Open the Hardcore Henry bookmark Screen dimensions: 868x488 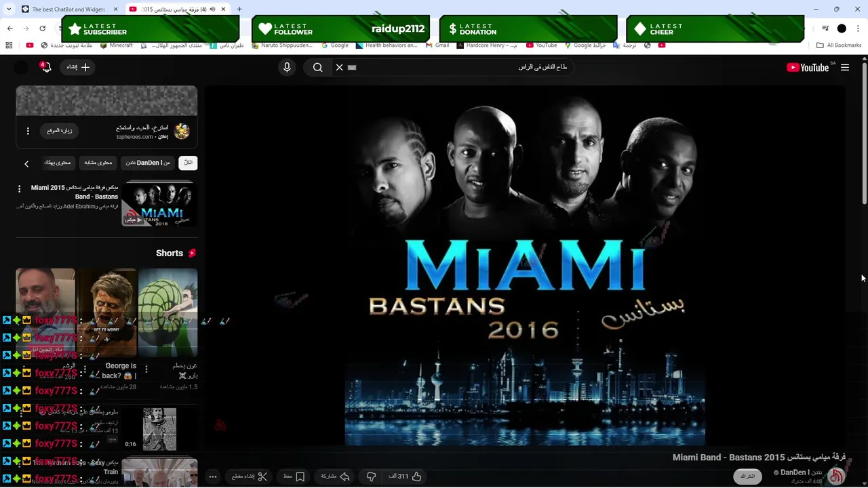[x=486, y=45]
